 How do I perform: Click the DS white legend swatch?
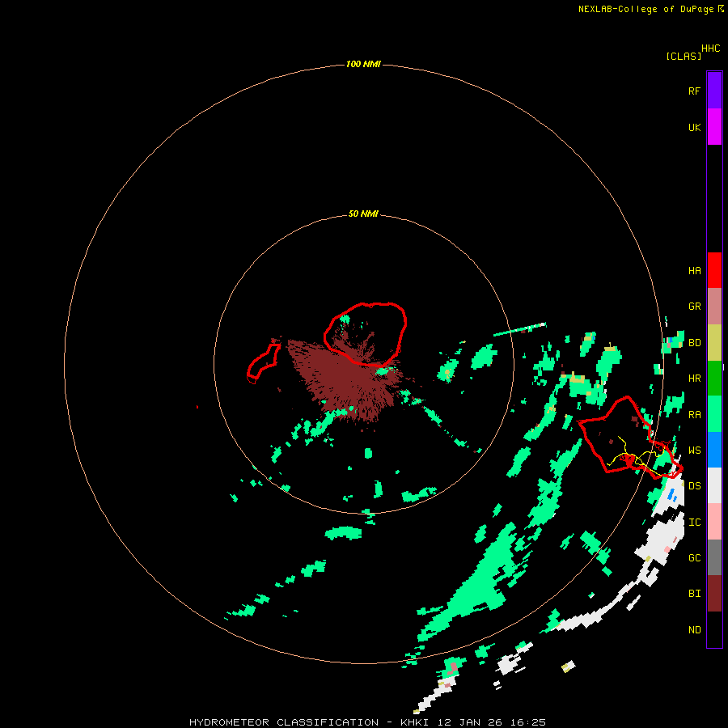pyautogui.click(x=714, y=485)
